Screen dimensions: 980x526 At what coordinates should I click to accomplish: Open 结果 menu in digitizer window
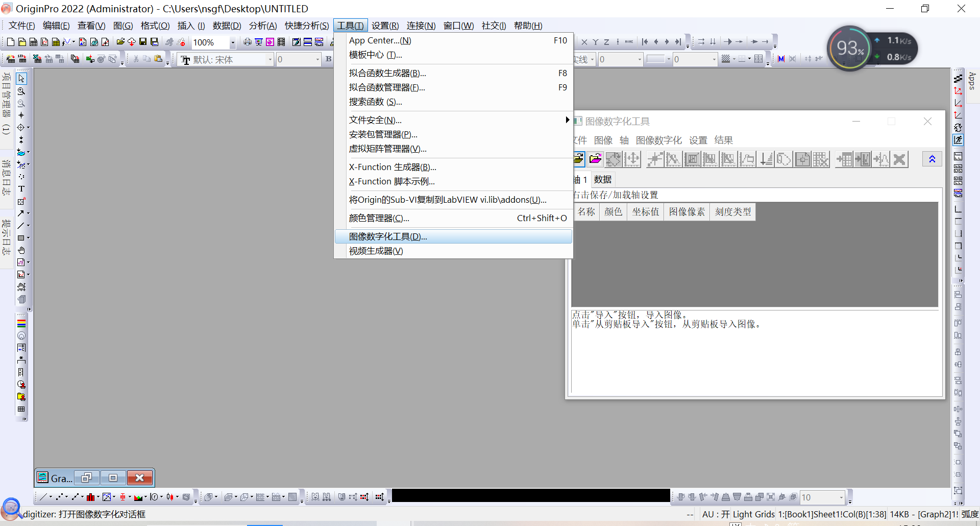[x=723, y=140]
